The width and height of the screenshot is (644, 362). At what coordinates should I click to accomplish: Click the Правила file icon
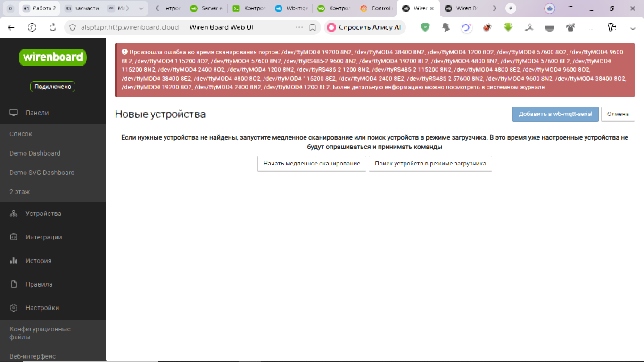[x=14, y=284]
